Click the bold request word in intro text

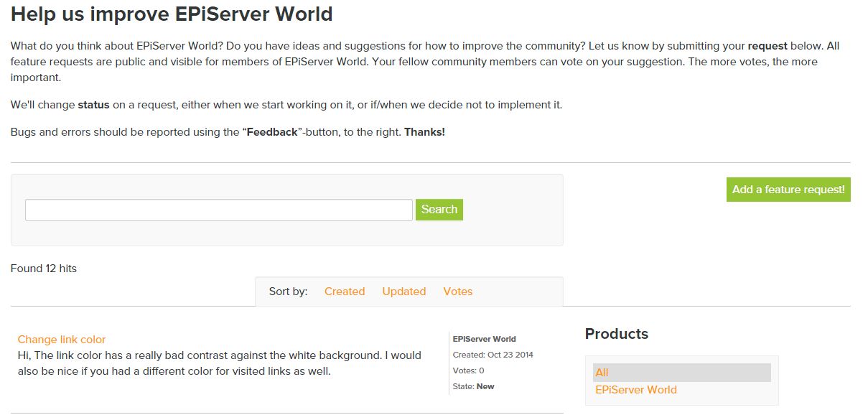click(x=768, y=45)
